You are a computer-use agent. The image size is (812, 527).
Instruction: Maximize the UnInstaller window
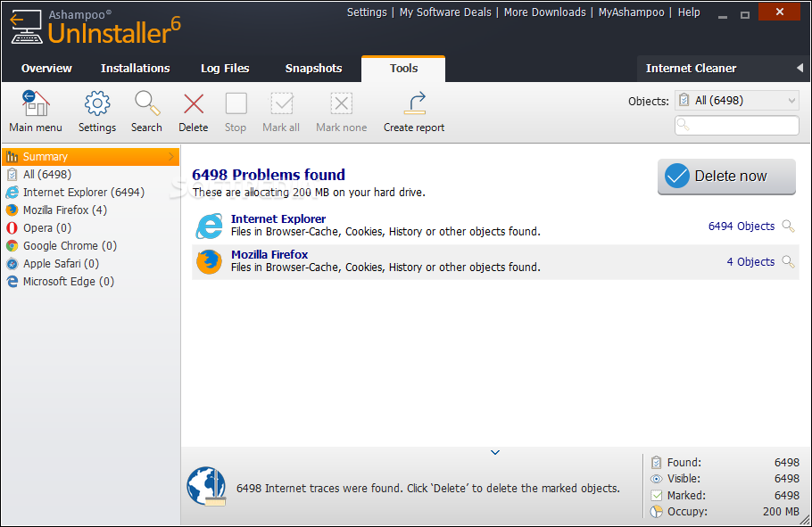tap(745, 15)
